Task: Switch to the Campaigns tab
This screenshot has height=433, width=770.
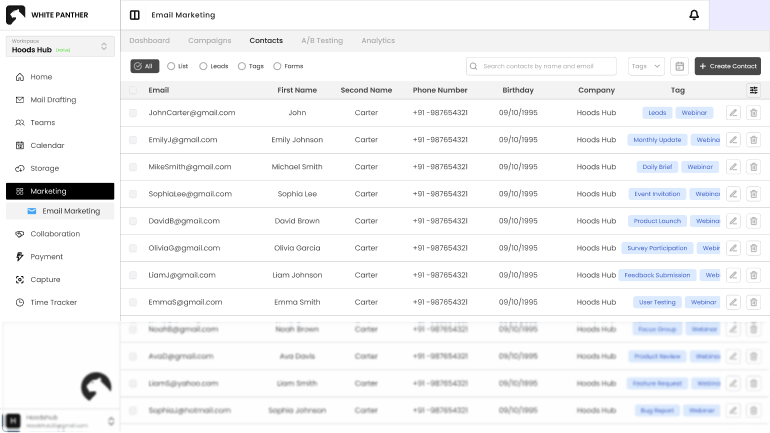Action: pyautogui.click(x=209, y=41)
